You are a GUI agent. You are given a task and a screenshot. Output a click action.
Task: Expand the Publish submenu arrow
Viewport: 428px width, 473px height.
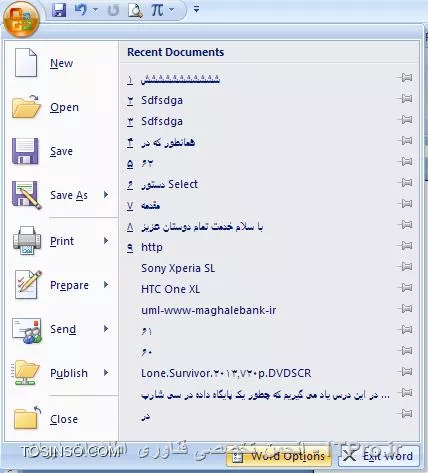pos(106,372)
